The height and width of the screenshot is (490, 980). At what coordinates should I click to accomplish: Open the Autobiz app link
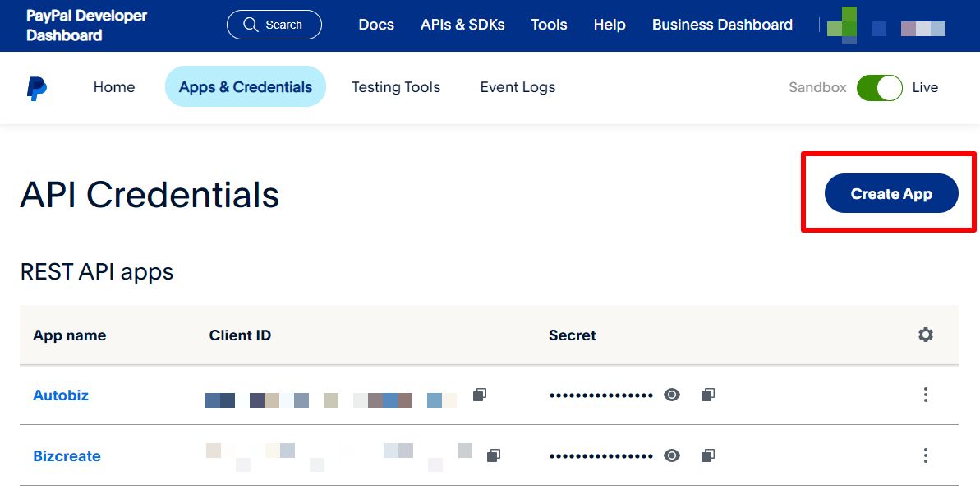tap(61, 395)
